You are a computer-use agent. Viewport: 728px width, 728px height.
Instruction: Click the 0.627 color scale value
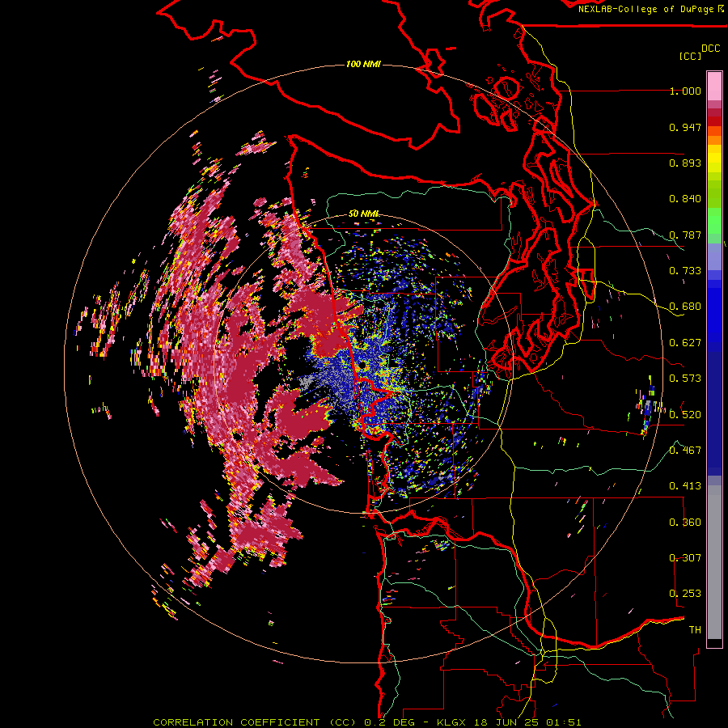tap(685, 343)
